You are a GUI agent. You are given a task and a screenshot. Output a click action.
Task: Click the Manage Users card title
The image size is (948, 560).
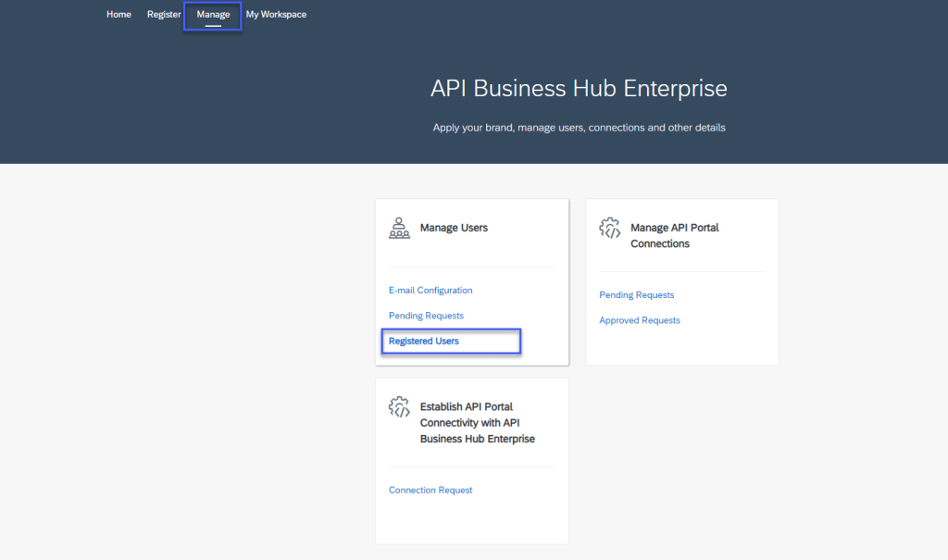(454, 228)
